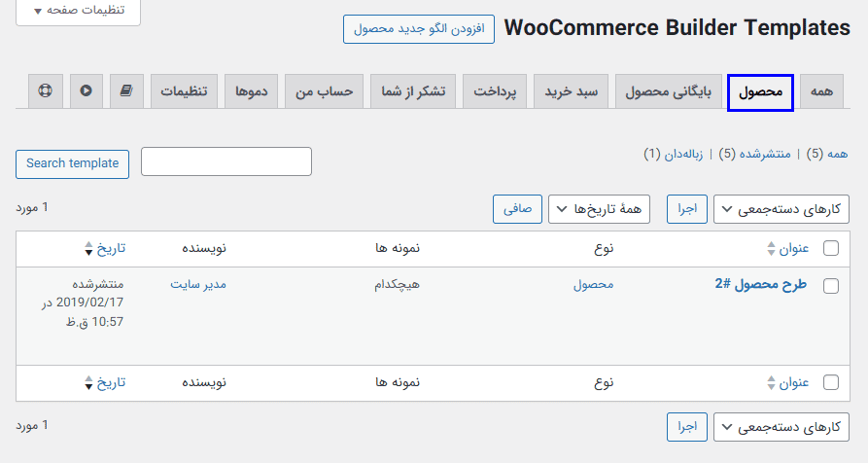Click the محصول type link in row
Screen dimensions: 868x463
tap(593, 285)
